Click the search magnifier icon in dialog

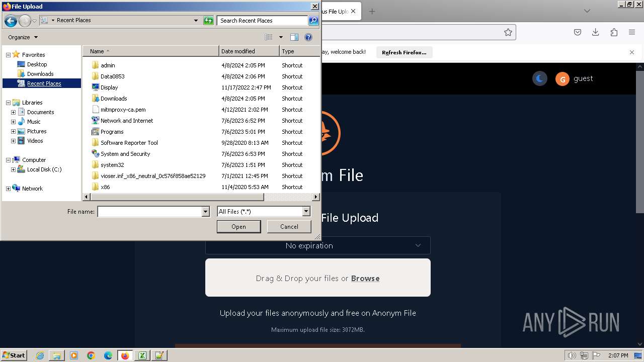pyautogui.click(x=313, y=21)
